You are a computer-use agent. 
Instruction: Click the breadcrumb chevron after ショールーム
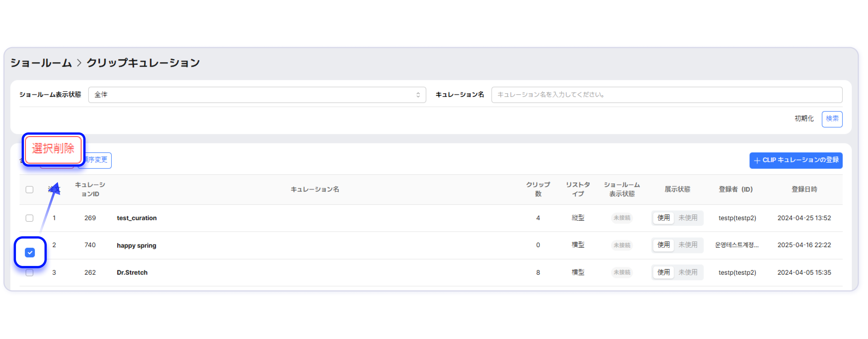point(79,63)
